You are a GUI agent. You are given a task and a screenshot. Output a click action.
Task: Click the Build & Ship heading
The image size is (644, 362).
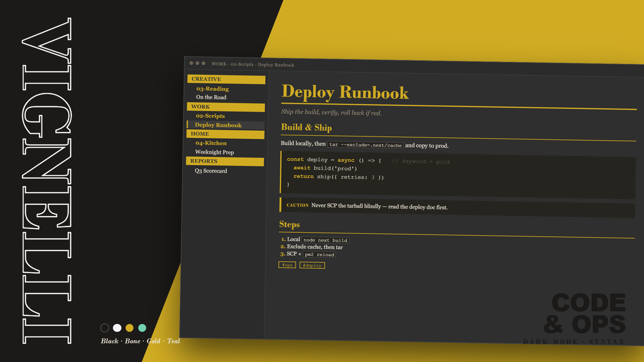pos(306,127)
